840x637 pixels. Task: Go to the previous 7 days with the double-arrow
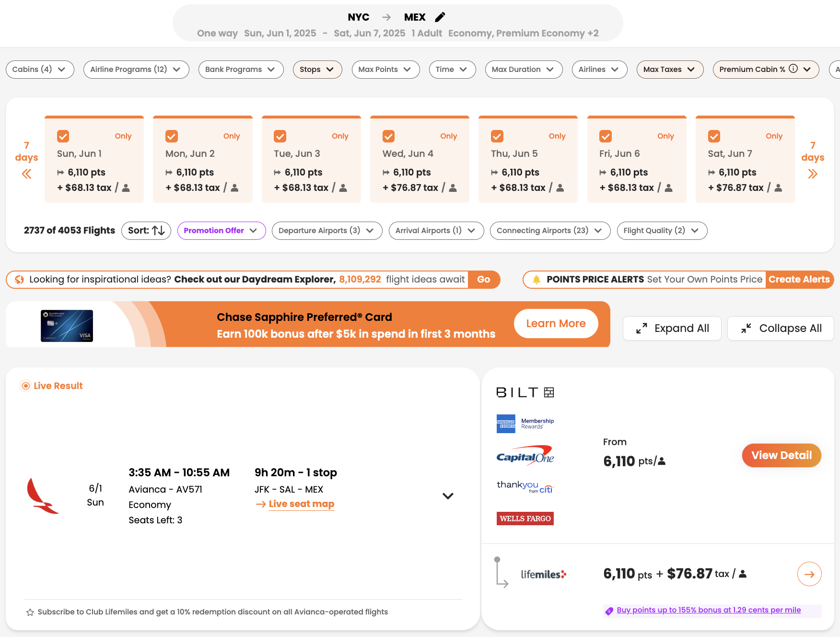26,174
